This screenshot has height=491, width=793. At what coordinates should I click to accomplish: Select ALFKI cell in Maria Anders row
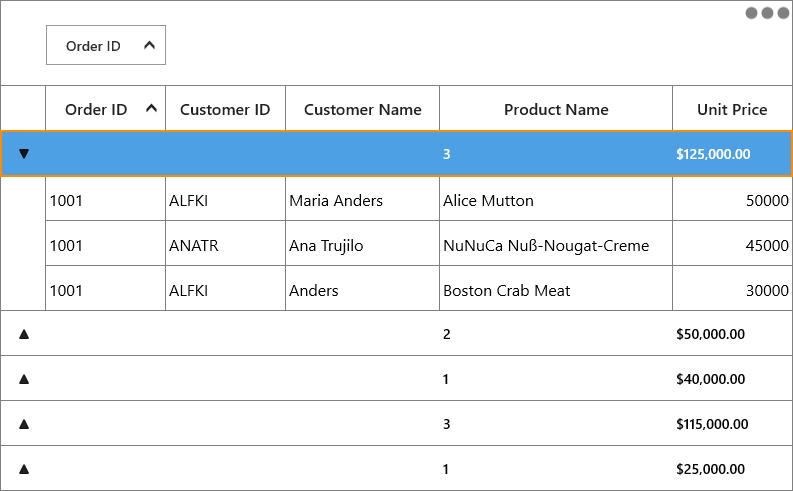click(226, 199)
